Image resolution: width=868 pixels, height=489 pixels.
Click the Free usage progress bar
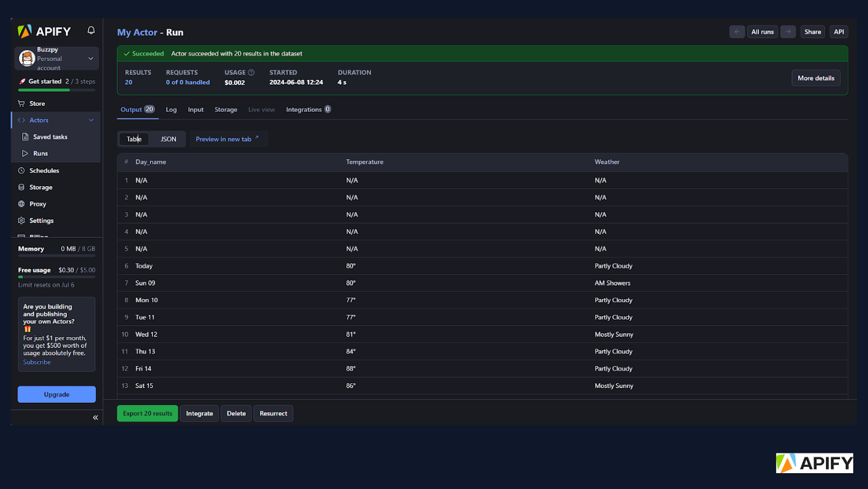56,277
